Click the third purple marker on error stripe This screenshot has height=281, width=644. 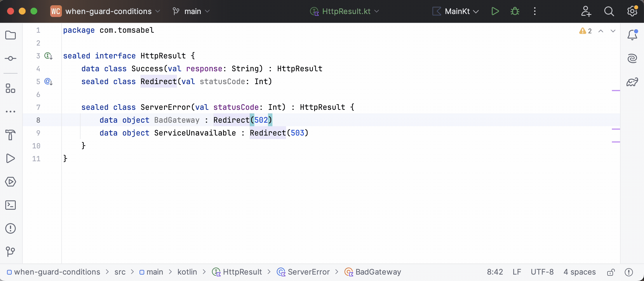point(616,142)
